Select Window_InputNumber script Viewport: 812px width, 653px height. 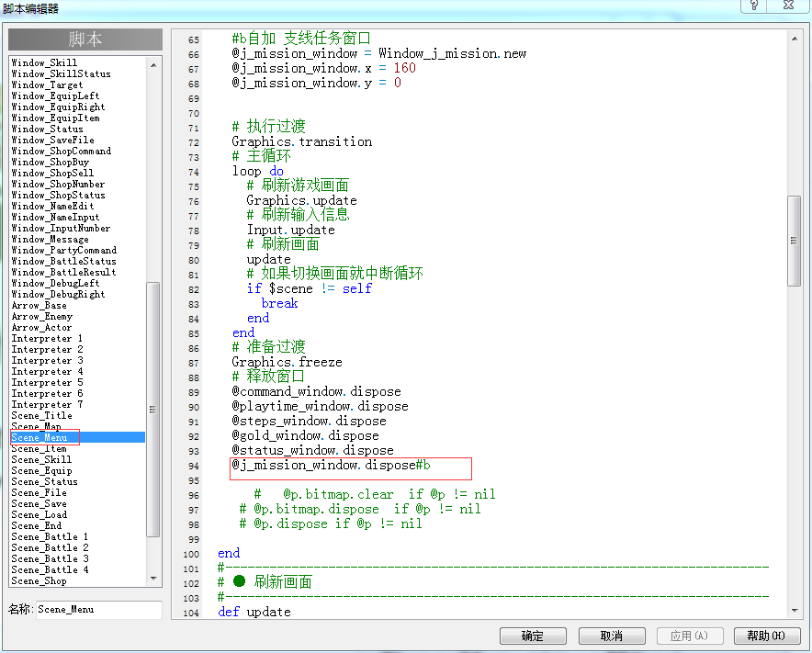click(x=61, y=228)
